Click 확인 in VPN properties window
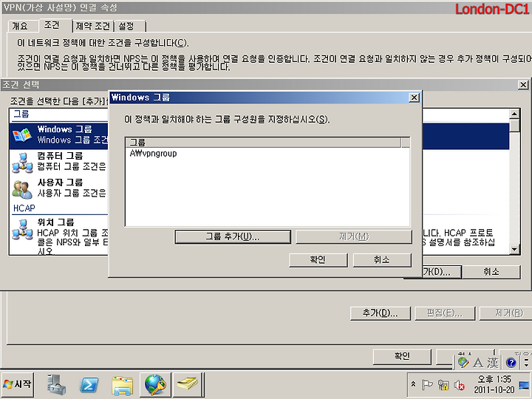This screenshot has height=399, width=532. coord(402,356)
